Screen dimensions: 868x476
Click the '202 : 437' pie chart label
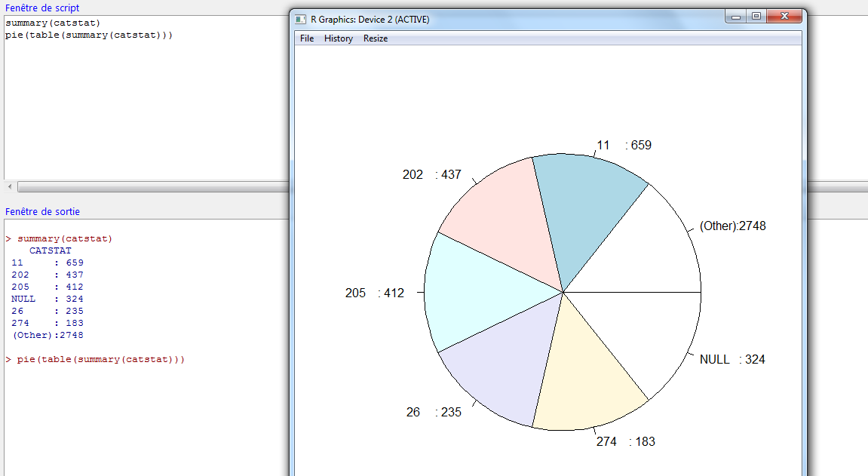pyautogui.click(x=432, y=174)
